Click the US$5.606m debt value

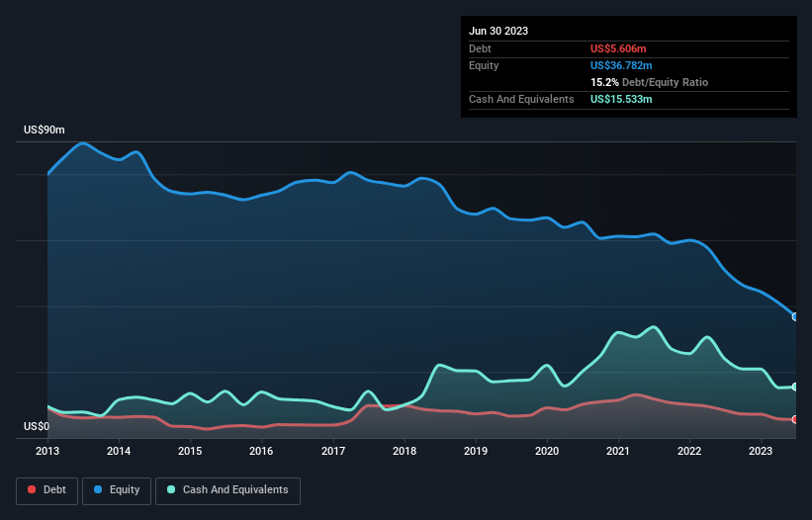618,48
